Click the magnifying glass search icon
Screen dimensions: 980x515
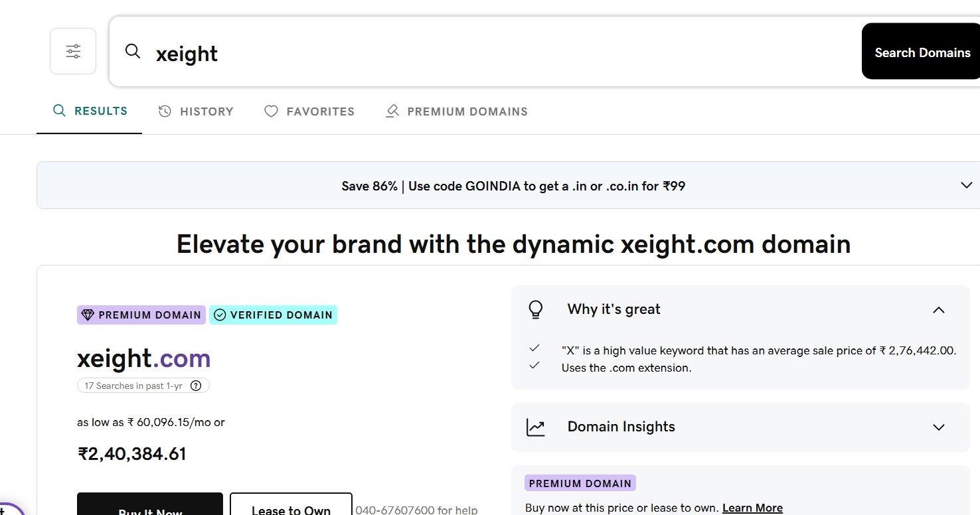pyautogui.click(x=133, y=52)
